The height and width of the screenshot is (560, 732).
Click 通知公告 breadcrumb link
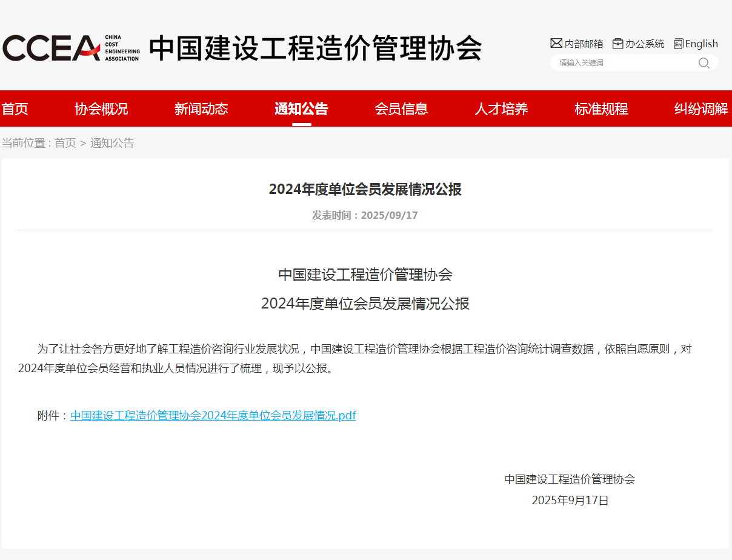point(112,143)
